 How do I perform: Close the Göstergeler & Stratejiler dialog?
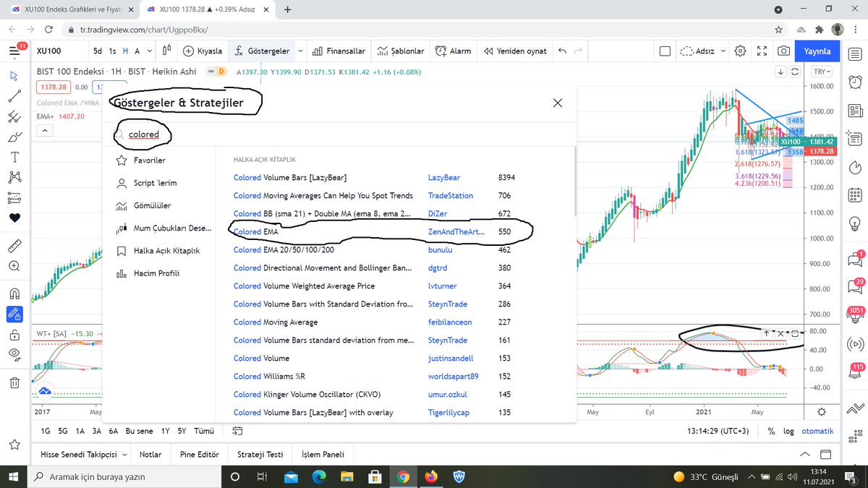[558, 103]
